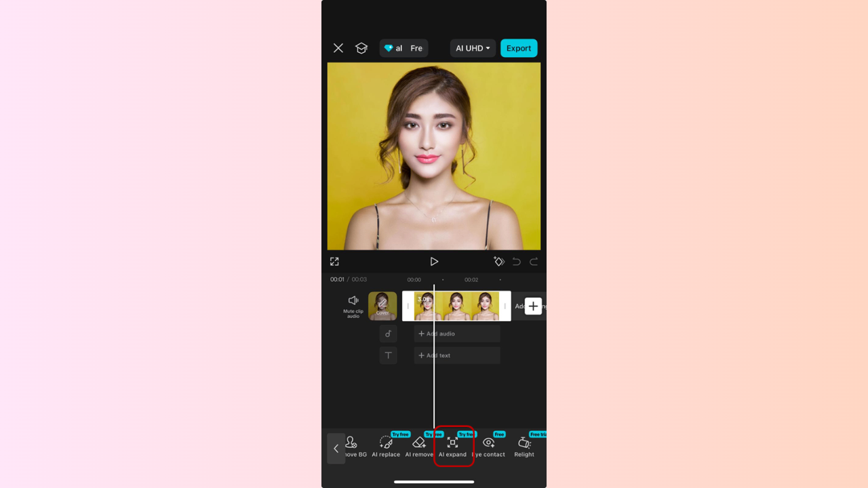
Task: Select the AI replace tool
Action: [x=386, y=446]
